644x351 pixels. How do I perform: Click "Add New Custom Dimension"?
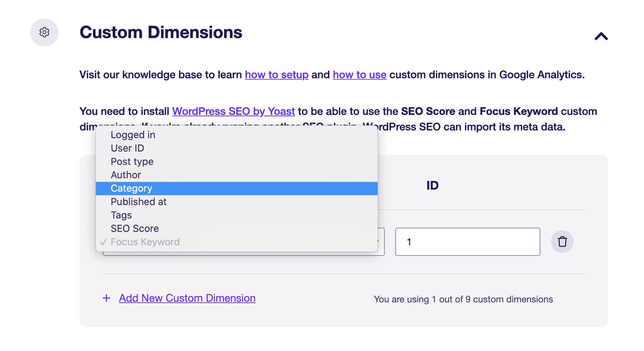tap(187, 298)
